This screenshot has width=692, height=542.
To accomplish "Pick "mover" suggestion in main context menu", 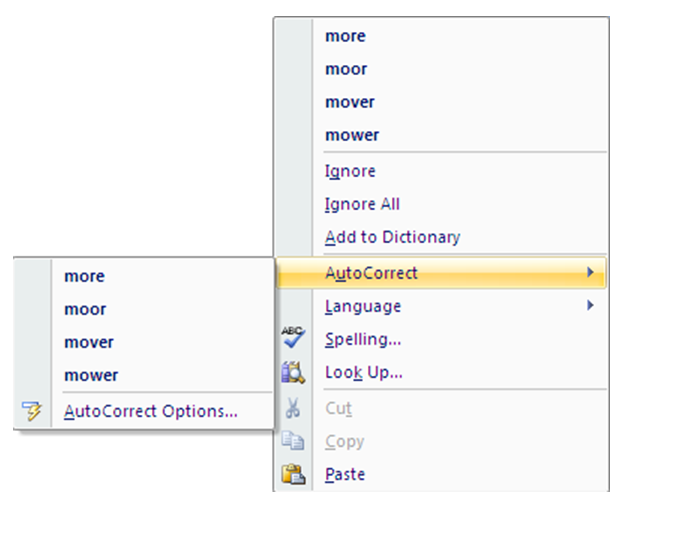I will point(350,102).
